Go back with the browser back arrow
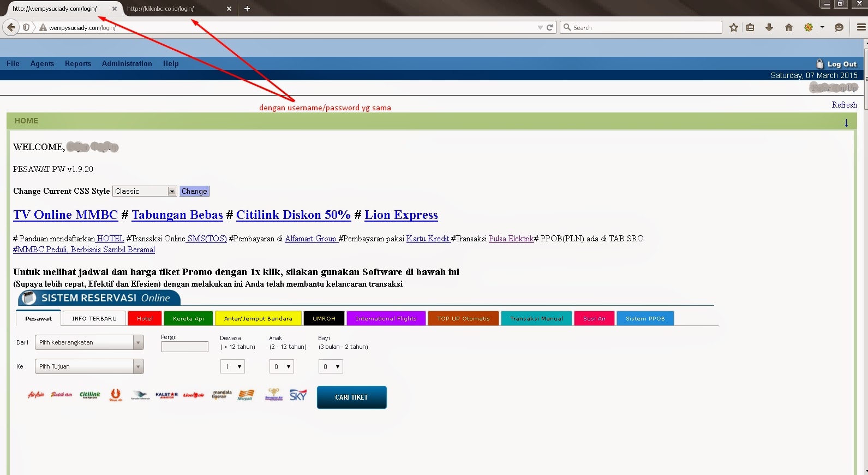 pos(11,27)
